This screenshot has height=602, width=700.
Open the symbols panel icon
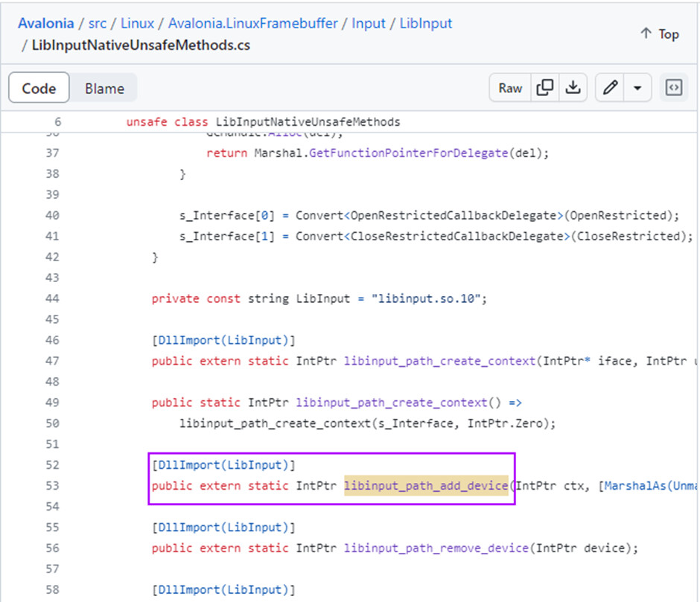tap(673, 88)
